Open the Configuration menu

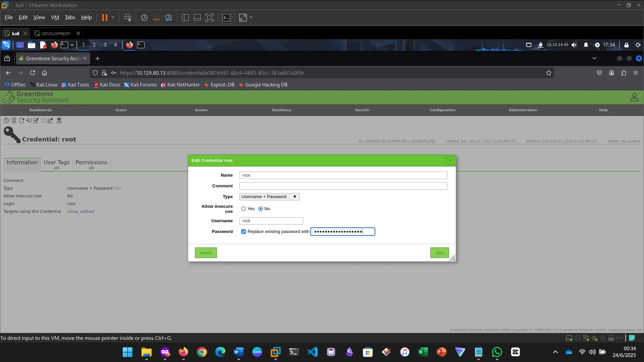(442, 110)
